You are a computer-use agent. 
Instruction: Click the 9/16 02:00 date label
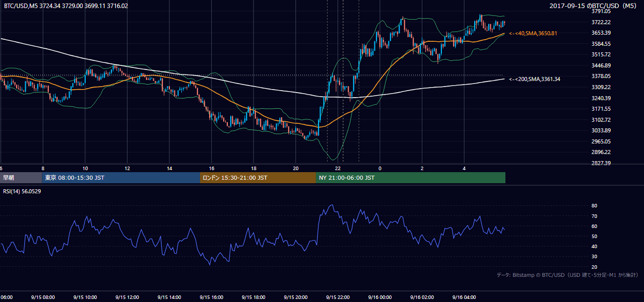pyautogui.click(x=422, y=297)
